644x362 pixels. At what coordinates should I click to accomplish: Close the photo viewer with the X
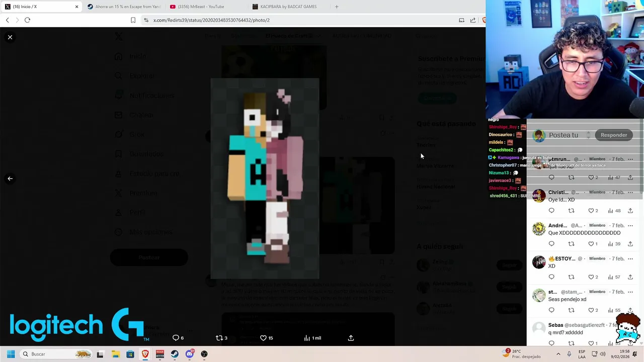tap(10, 37)
